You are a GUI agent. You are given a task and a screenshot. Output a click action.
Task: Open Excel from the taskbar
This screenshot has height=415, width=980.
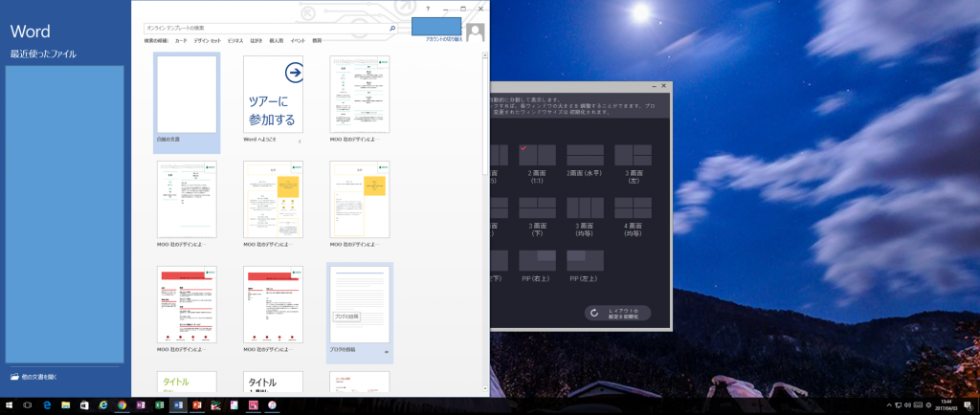(x=160, y=405)
